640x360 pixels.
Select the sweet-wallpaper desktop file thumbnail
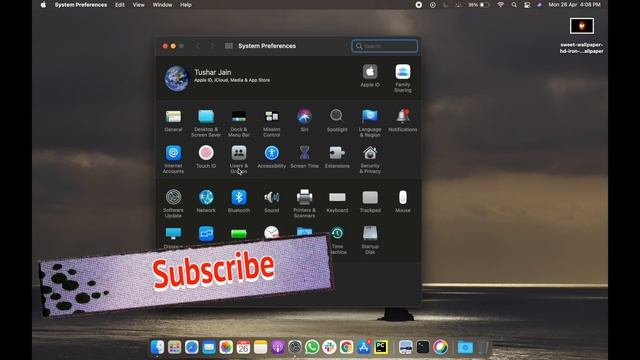(x=582, y=26)
